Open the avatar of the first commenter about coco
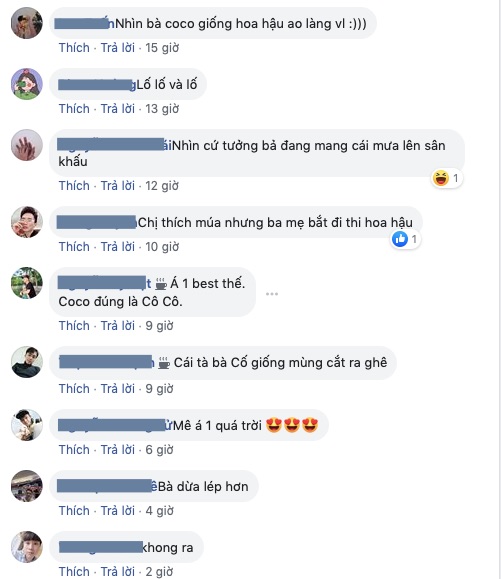501x579 pixels. point(27,23)
